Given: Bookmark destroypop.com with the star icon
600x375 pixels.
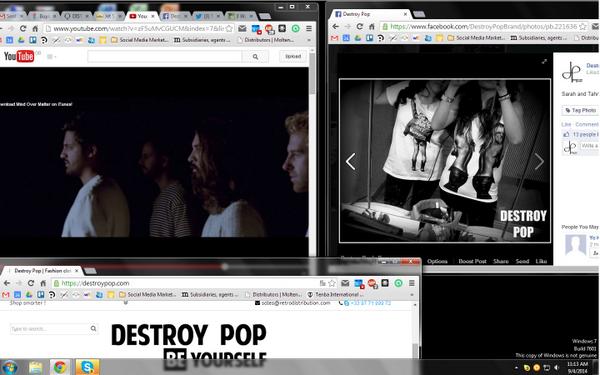Looking at the screenshot, I should coord(332,283).
